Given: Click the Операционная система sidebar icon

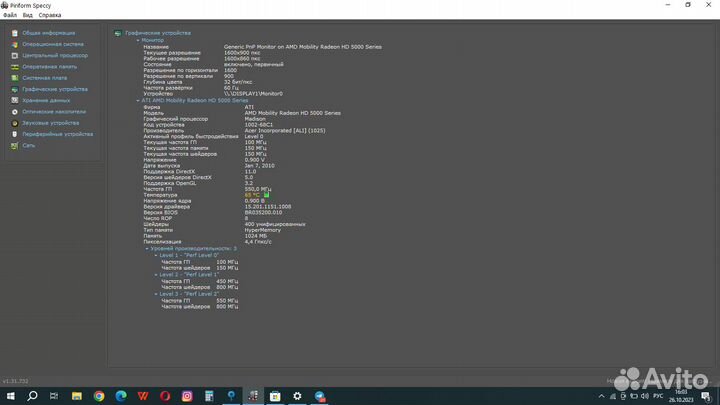Looking at the screenshot, I should (15, 45).
